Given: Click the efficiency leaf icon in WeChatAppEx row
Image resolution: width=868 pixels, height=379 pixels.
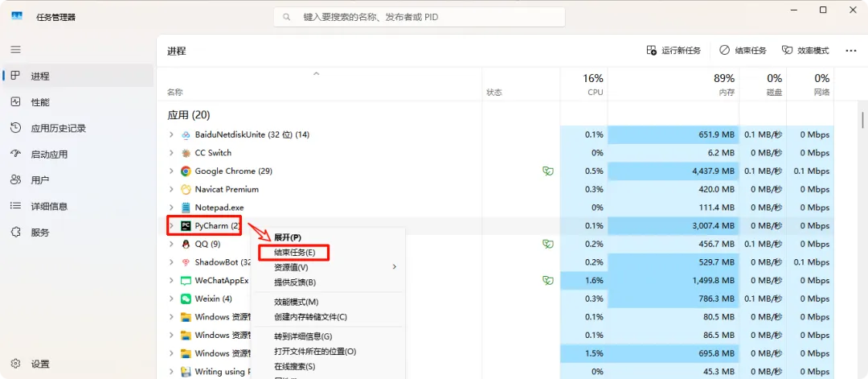Looking at the screenshot, I should (x=548, y=281).
